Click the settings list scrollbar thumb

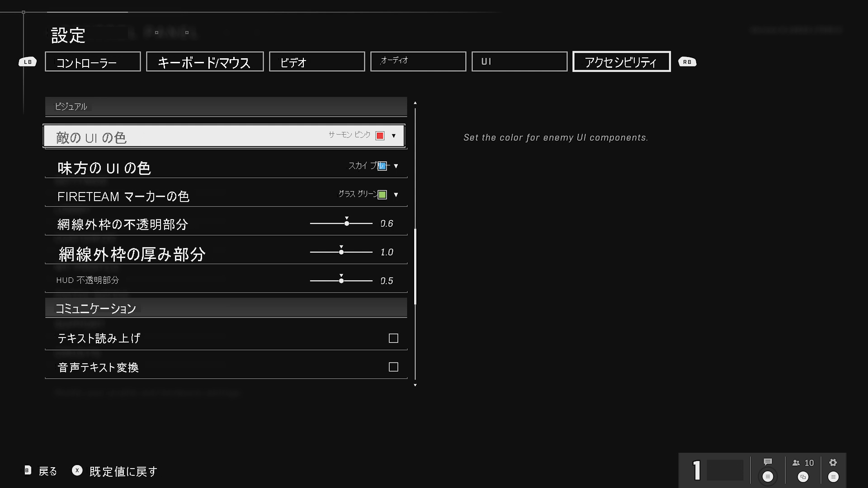(415, 267)
